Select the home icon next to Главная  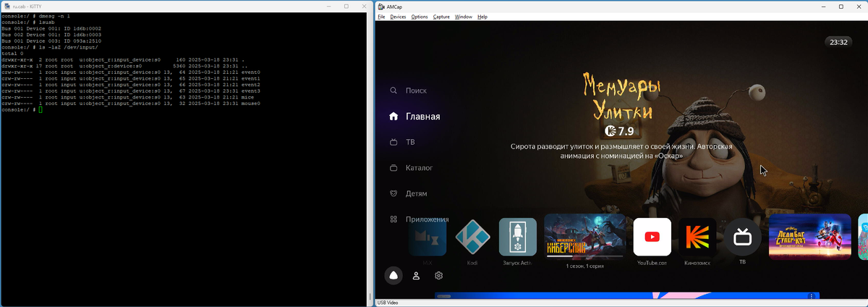(393, 117)
